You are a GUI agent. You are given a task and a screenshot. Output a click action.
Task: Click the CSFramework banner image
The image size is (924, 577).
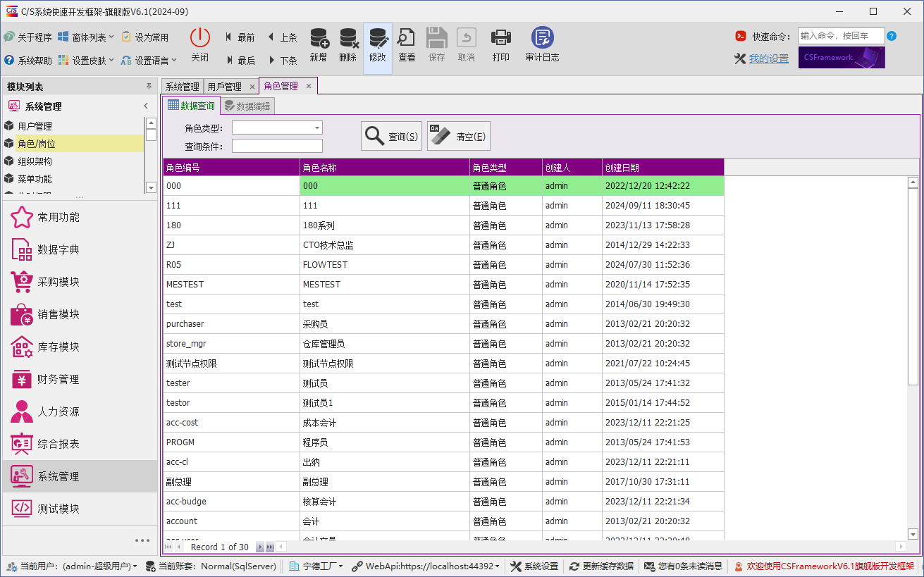pyautogui.click(x=842, y=58)
